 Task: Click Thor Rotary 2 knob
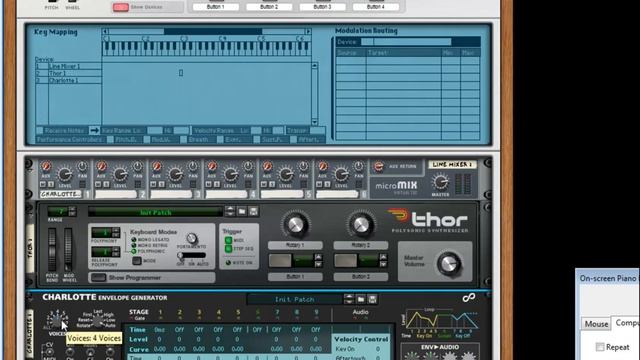(x=361, y=225)
